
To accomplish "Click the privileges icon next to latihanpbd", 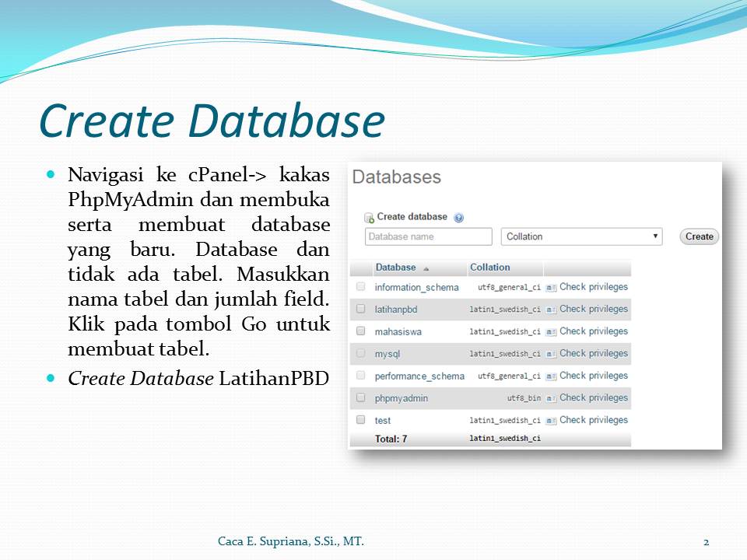I will pyautogui.click(x=550, y=308).
